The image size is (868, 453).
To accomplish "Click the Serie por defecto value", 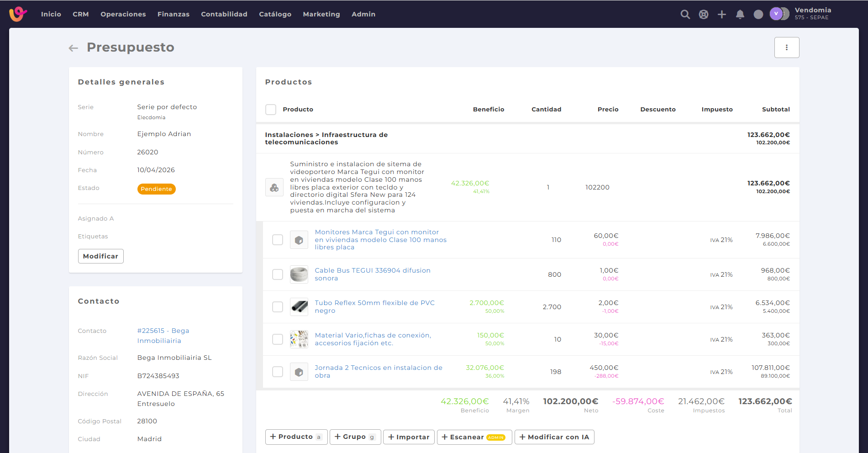I will click(167, 107).
